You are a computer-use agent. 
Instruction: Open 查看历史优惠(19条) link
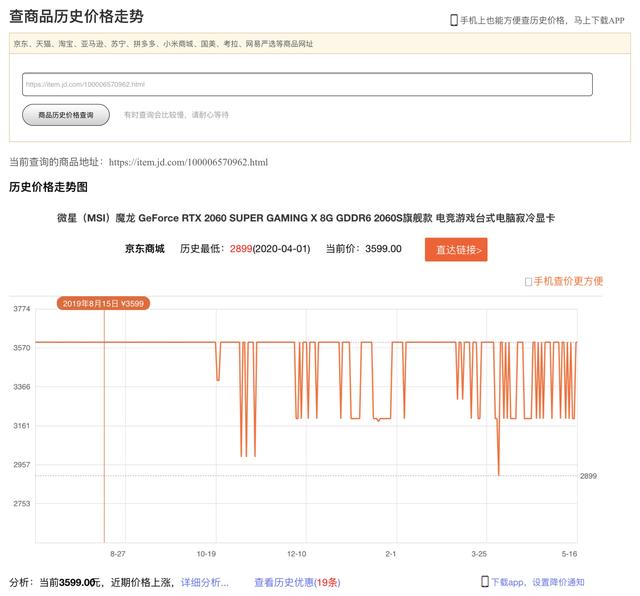297,582
